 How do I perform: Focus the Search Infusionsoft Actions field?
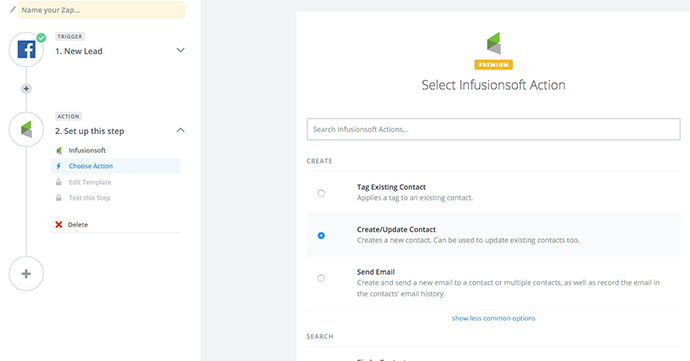coord(493,129)
